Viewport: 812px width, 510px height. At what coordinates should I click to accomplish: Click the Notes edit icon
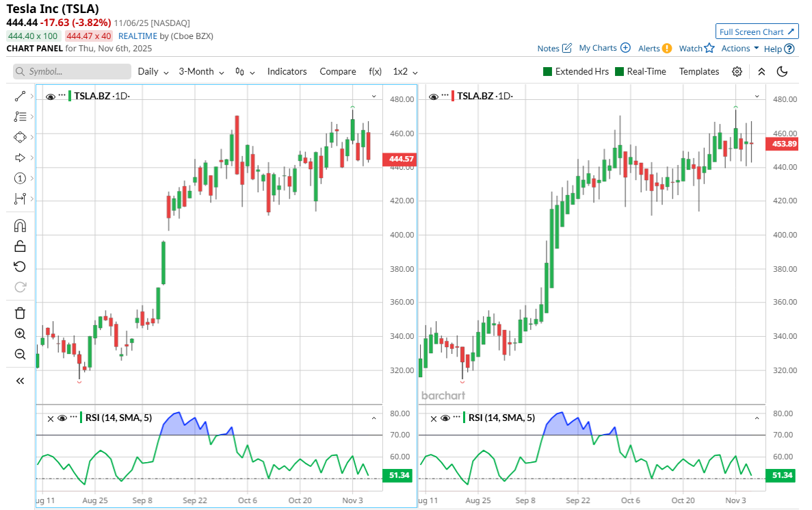click(567, 48)
